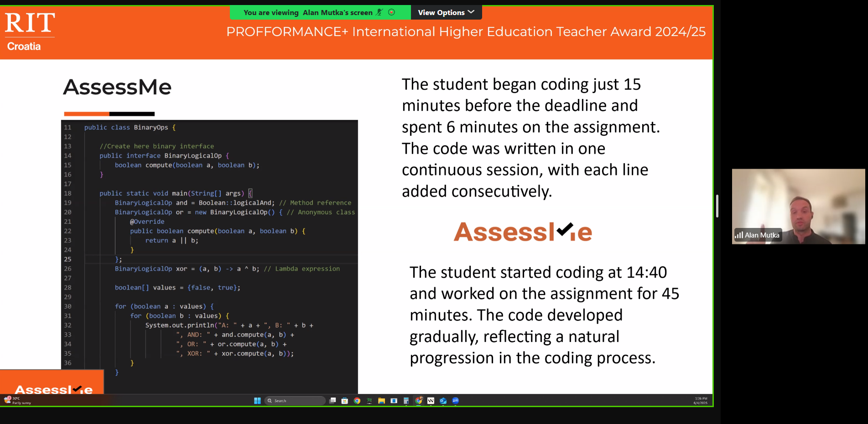Click the 'You are viewing' green banner
This screenshot has width=868, height=424.
(x=308, y=12)
